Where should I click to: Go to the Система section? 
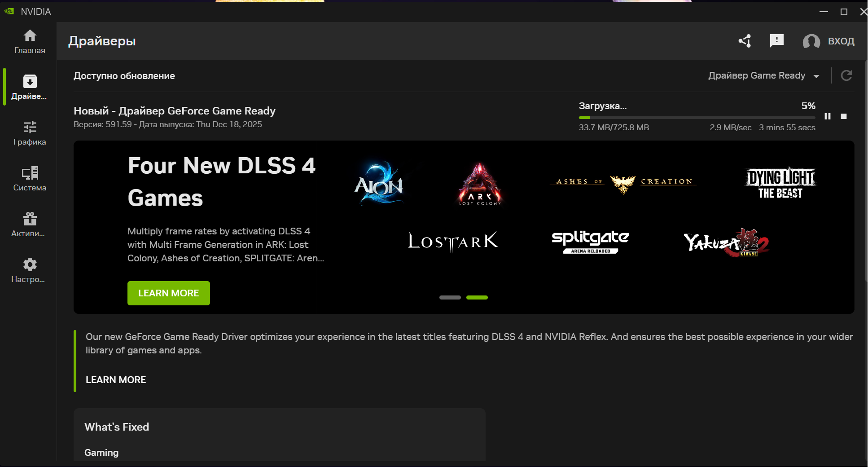point(30,179)
